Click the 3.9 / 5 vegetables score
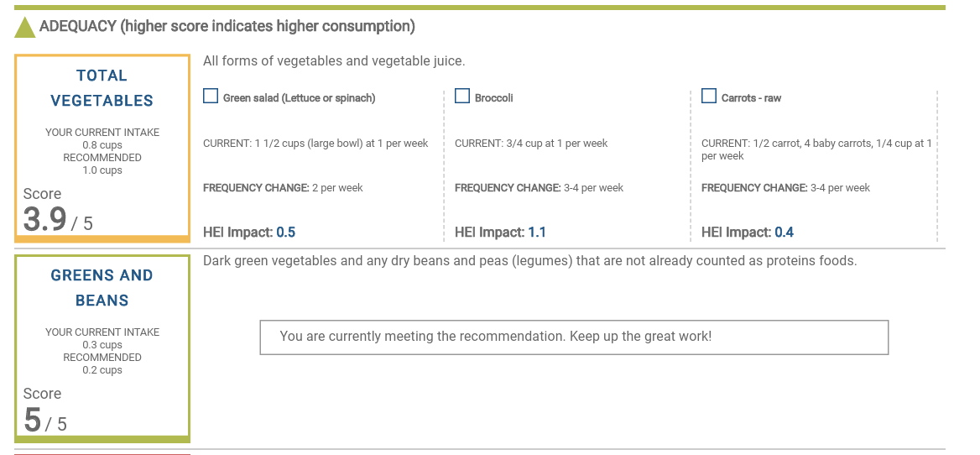This screenshot has width=980, height=455. 58,220
